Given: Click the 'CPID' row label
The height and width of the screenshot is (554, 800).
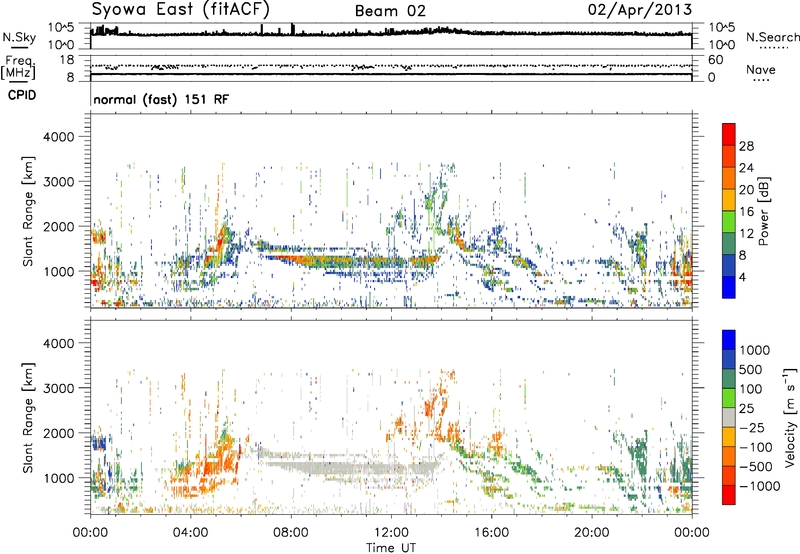Looking at the screenshot, I should [22, 95].
